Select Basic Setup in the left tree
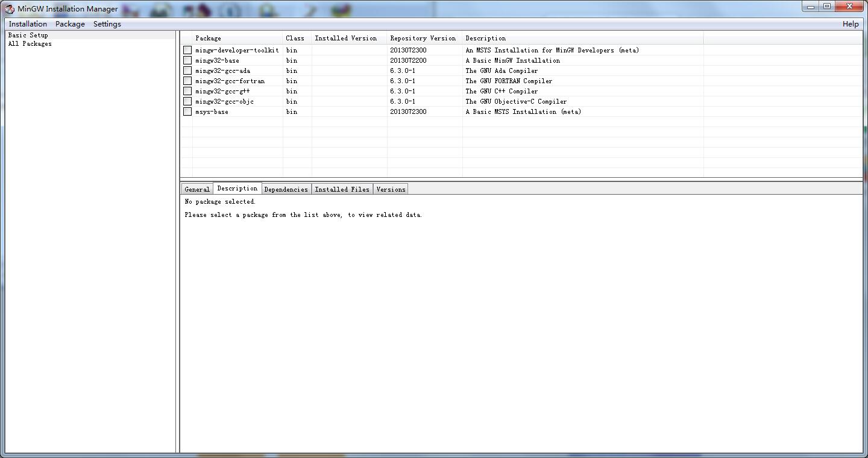The height and width of the screenshot is (458, 868). click(x=28, y=35)
